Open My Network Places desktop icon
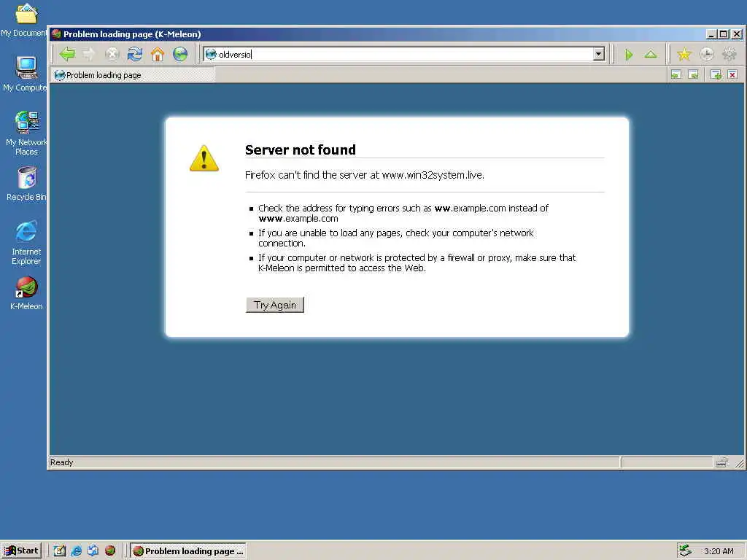747x560 pixels. [26, 133]
